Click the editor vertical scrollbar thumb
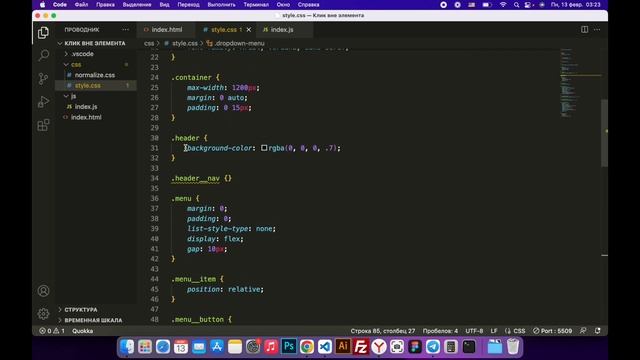The height and width of the screenshot is (360, 640). [604, 133]
